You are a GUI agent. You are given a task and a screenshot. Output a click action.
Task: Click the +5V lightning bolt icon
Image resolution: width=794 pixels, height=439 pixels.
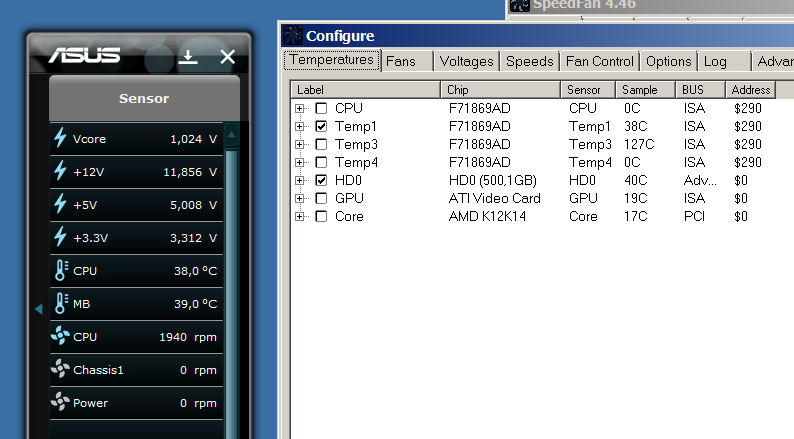[x=60, y=204]
